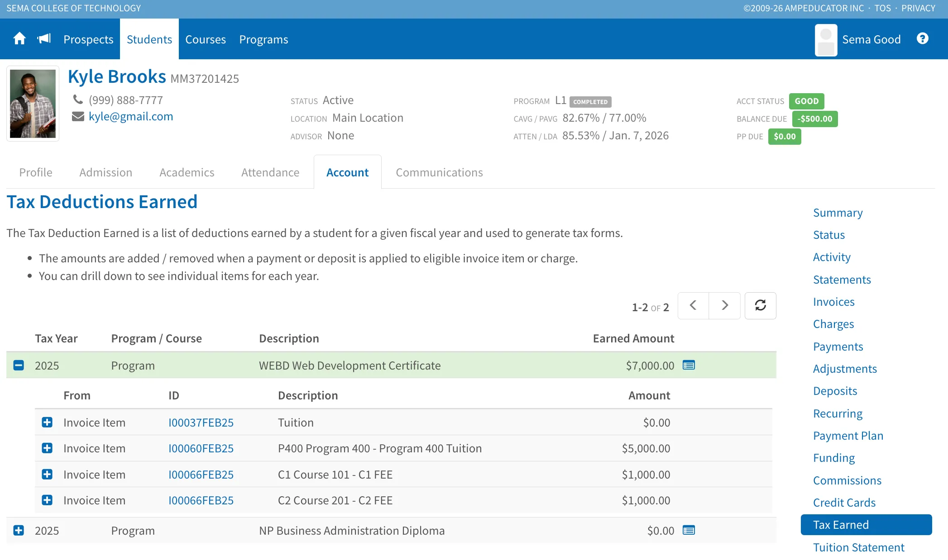Expand the Tuition invoice item row
Image resolution: width=948 pixels, height=560 pixels.
coord(47,422)
